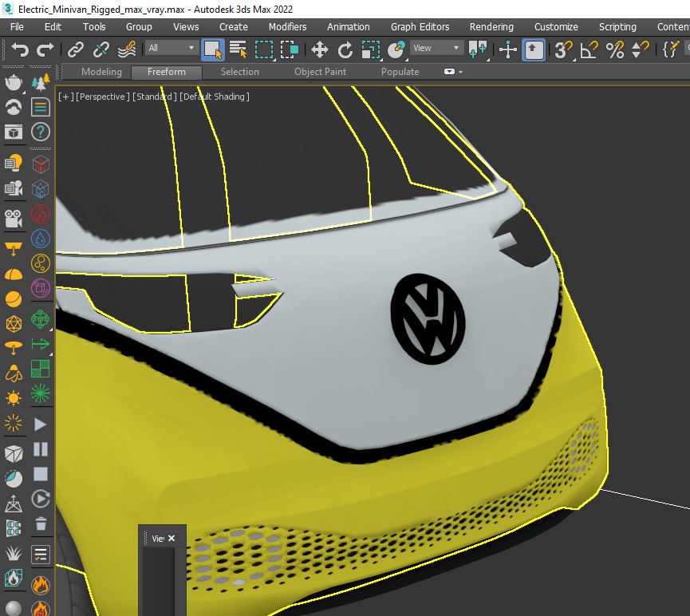Click the orange sun light icon

14,398
